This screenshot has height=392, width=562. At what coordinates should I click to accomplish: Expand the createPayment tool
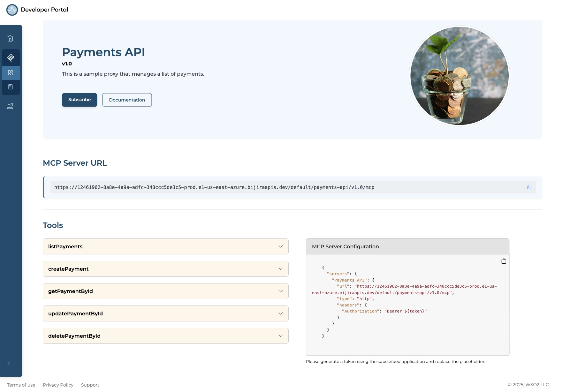coord(165,269)
